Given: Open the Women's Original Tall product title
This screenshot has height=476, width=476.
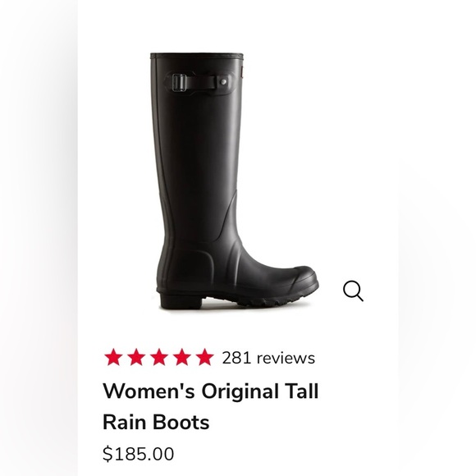Looking at the screenshot, I should (x=210, y=391).
